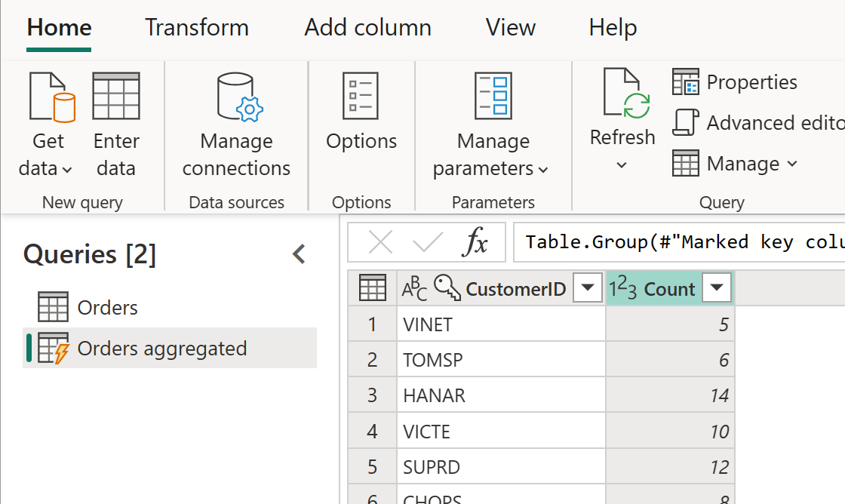Viewport: 845px width, 504px height.
Task: Open Manage connections
Action: point(236,128)
